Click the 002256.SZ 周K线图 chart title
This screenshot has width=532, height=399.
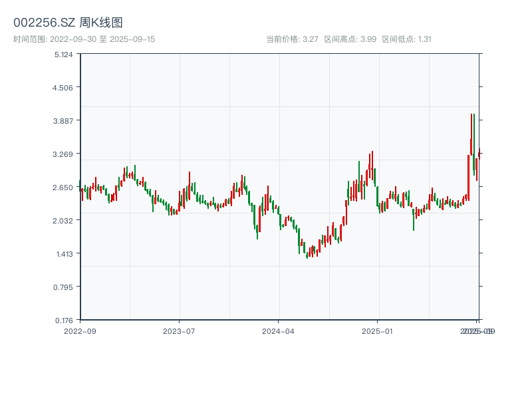(x=68, y=23)
